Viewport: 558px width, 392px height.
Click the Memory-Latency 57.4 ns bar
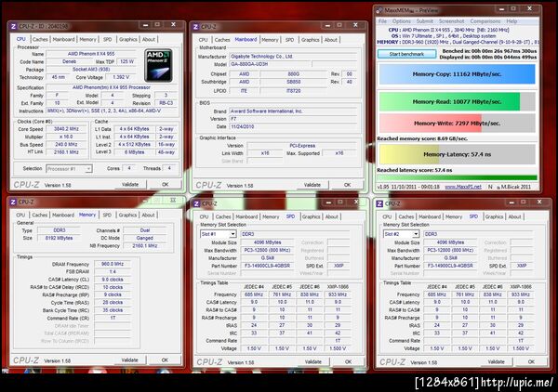(457, 154)
